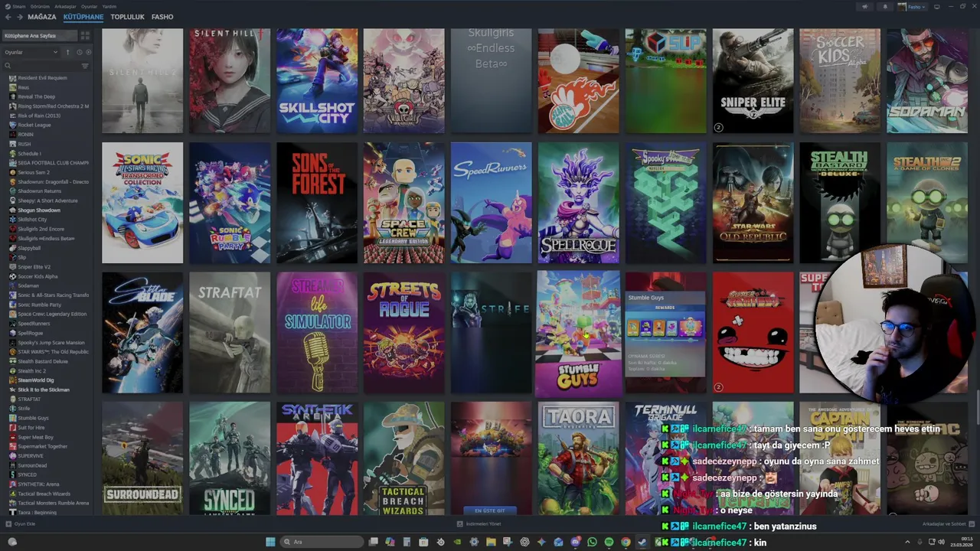This screenshot has height=551, width=980.
Task: Go back with the left arrow
Action: (x=8, y=17)
